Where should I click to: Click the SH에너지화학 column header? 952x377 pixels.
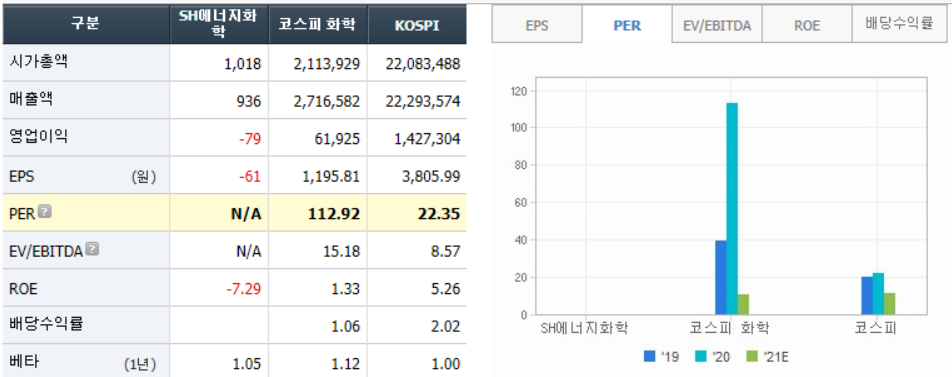pyautogui.click(x=219, y=24)
